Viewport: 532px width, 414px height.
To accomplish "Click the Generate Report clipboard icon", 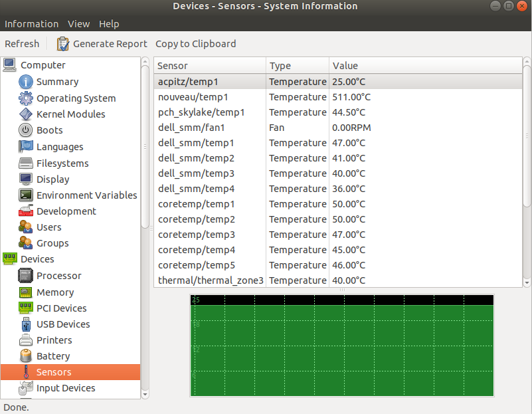I will click(63, 44).
